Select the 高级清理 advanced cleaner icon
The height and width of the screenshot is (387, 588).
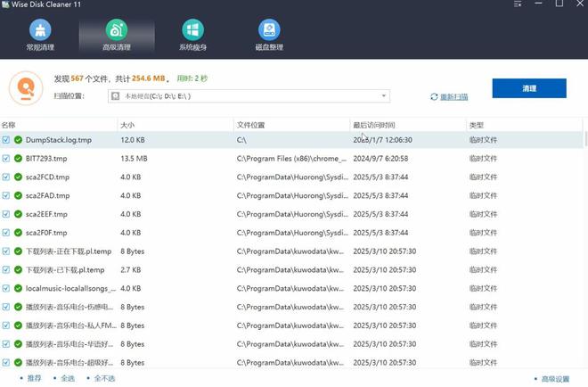[115, 31]
